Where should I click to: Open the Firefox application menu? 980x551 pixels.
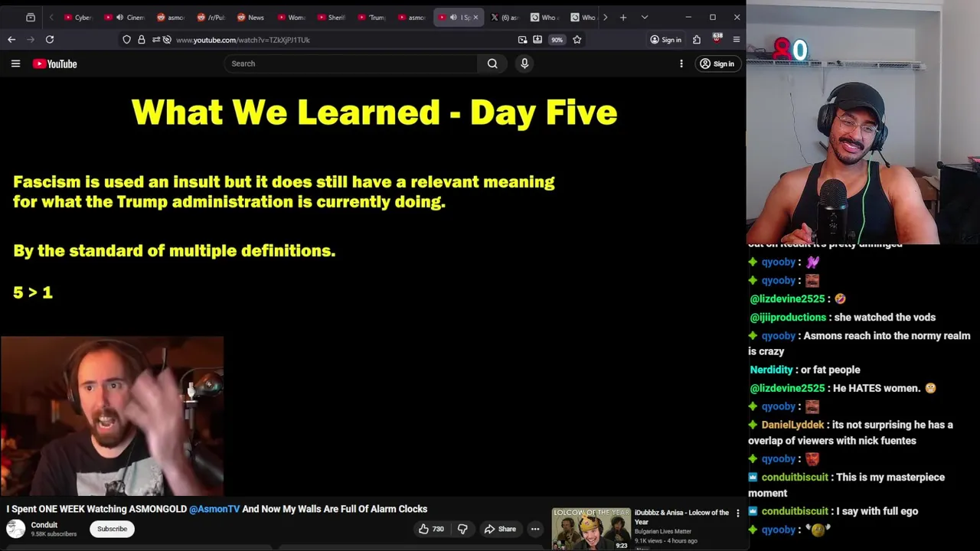(737, 40)
